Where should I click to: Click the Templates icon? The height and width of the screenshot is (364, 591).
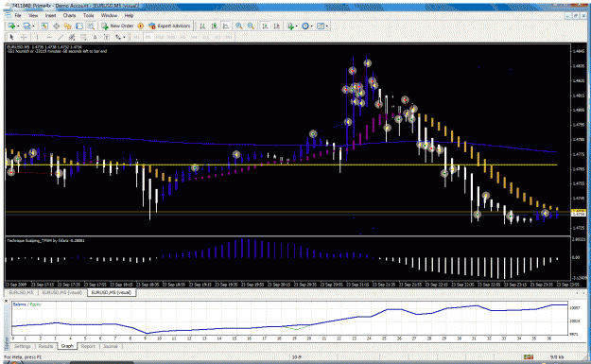[321, 26]
